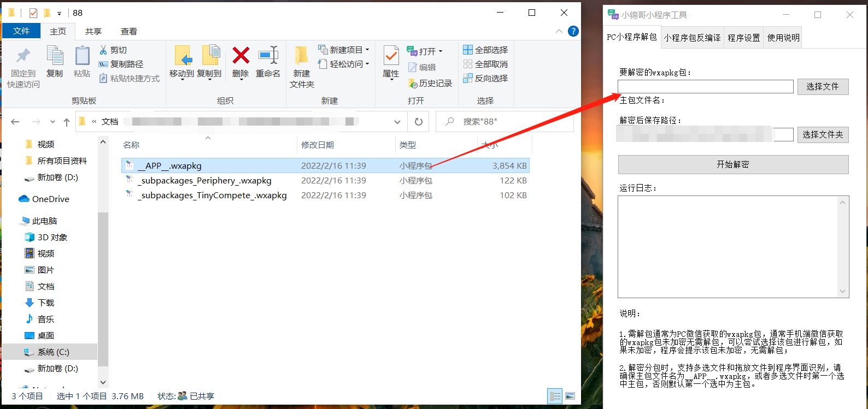Click the Rename icon
Screen dimensions: 868x409
tap(268, 55)
